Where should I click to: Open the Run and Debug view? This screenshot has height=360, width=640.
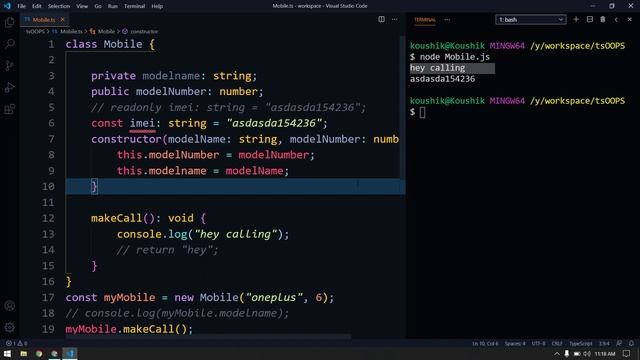click(x=9, y=87)
